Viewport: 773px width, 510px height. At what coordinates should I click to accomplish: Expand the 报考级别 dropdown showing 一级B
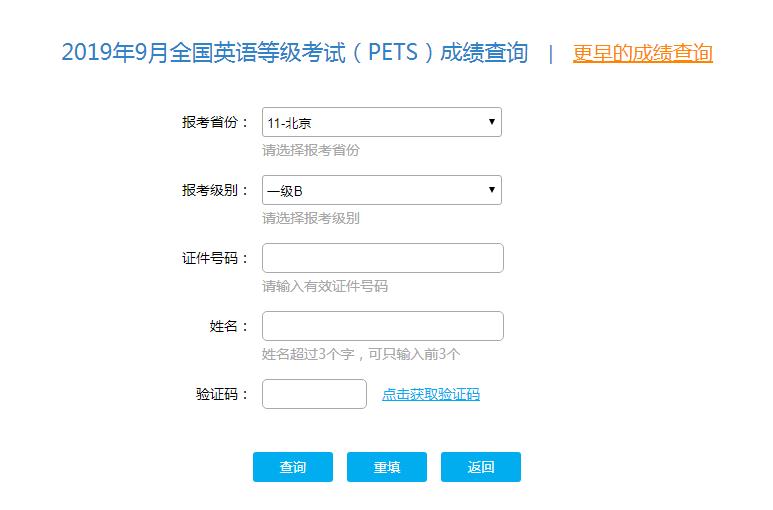(381, 190)
